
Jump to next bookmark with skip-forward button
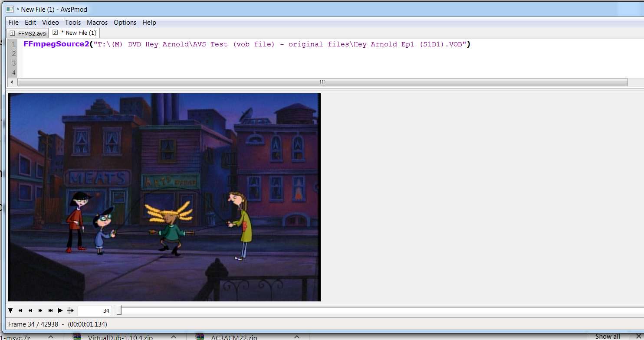(x=50, y=311)
